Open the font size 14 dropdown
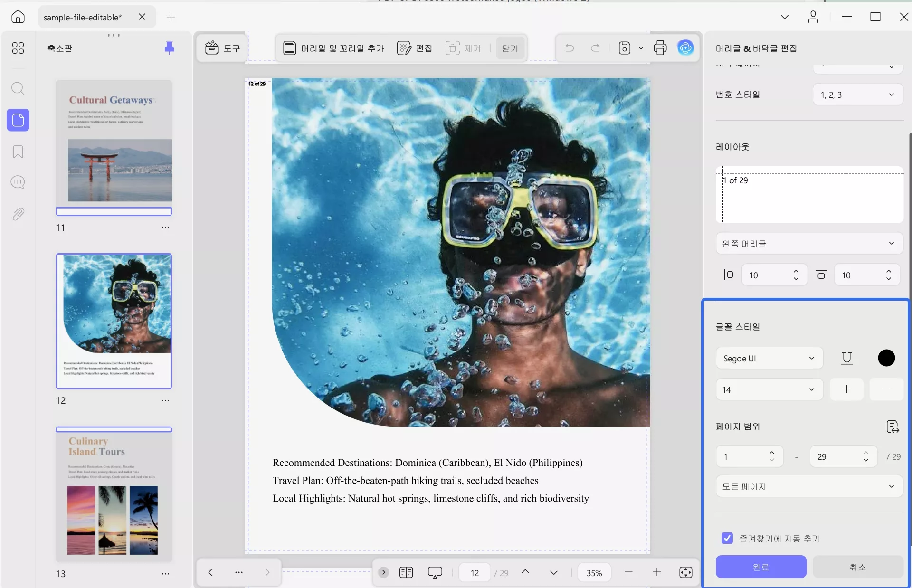 coord(769,389)
